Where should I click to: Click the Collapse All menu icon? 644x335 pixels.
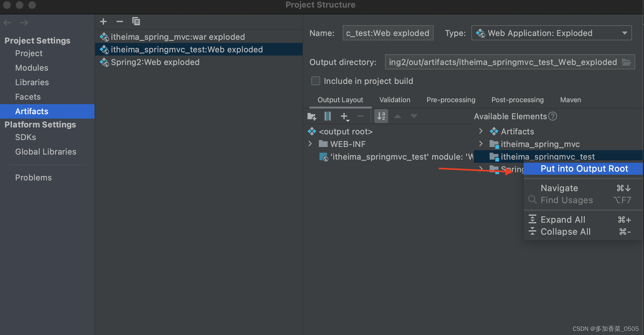point(532,231)
